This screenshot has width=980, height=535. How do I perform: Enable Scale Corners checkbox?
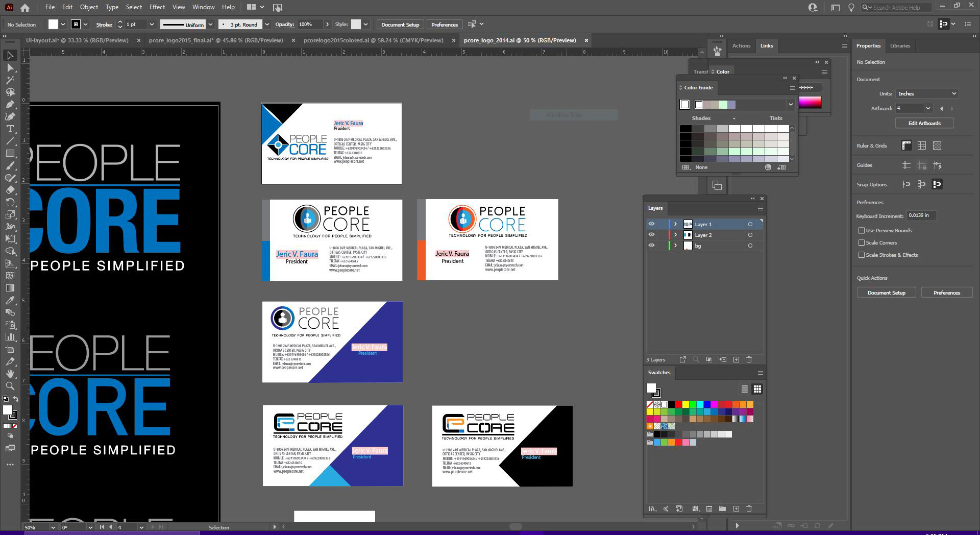click(x=862, y=242)
